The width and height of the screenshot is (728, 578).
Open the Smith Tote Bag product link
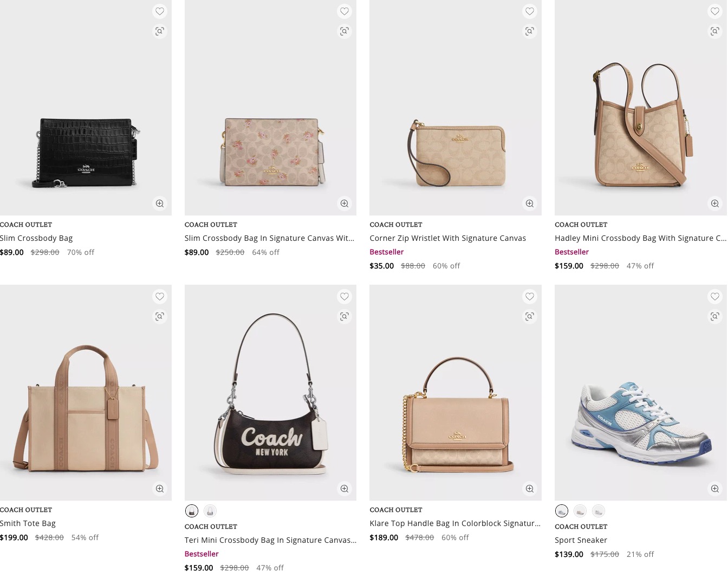click(28, 523)
